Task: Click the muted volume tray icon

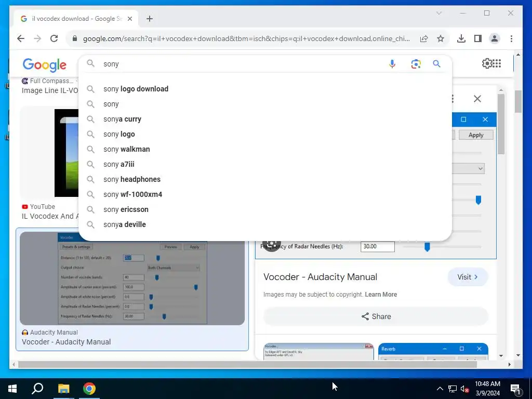Action: [465, 389]
